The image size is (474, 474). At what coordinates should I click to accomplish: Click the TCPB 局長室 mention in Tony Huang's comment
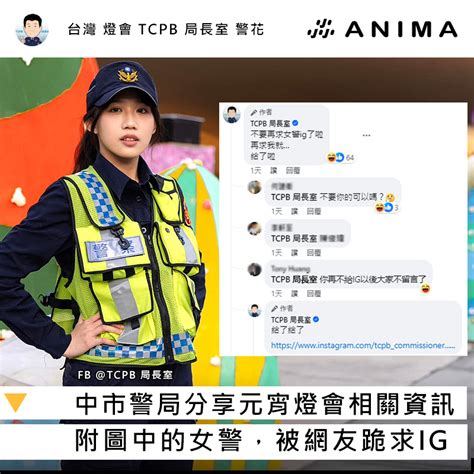294,279
